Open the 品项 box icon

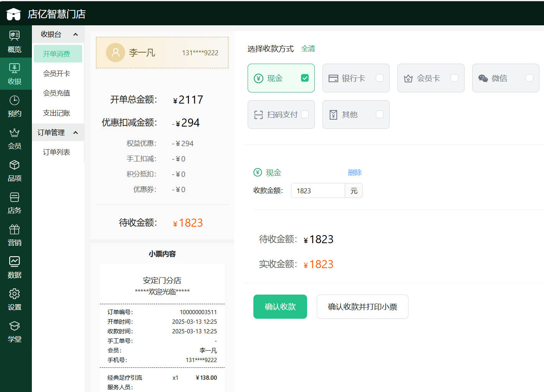tap(15, 165)
